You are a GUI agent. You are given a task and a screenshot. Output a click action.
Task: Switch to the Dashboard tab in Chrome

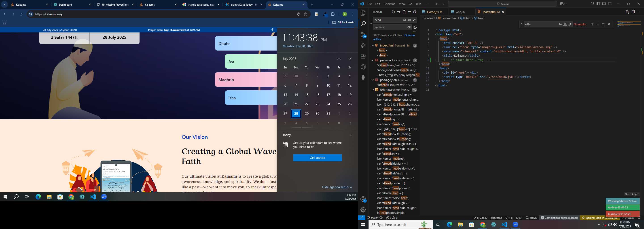(x=72, y=4)
